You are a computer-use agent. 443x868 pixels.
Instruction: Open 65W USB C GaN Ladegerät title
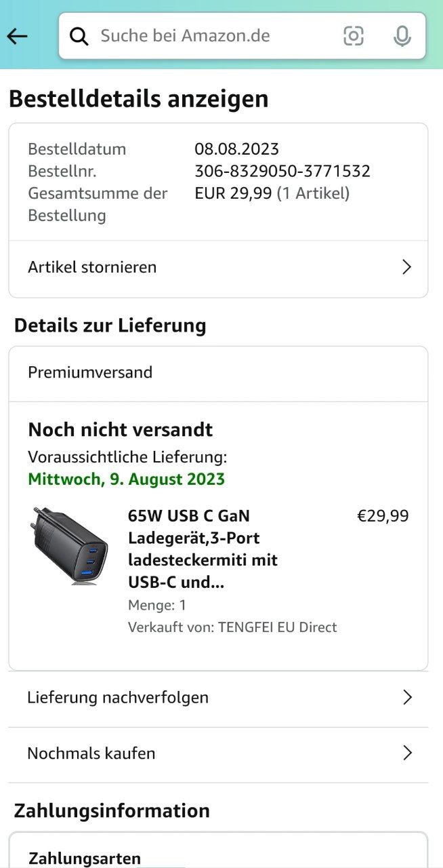[x=203, y=549]
